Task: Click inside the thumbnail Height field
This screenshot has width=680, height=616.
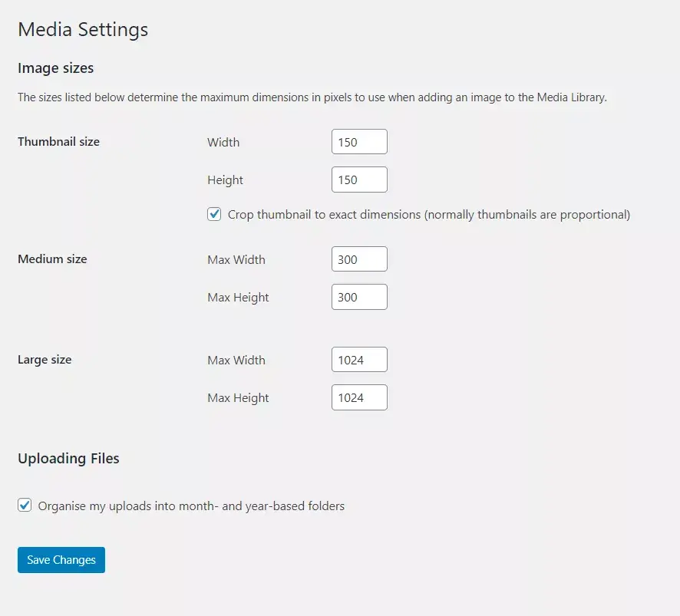Action: (x=358, y=180)
